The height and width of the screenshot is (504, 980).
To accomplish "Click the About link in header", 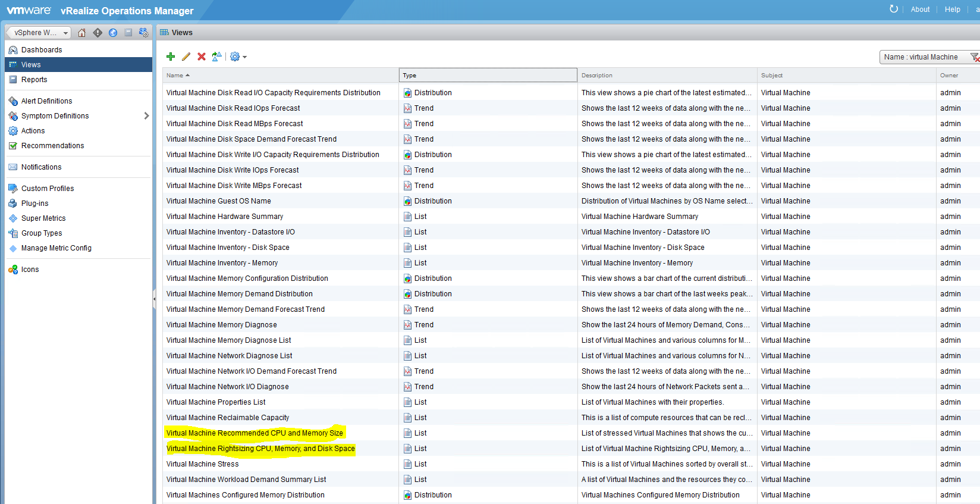I will 920,10.
